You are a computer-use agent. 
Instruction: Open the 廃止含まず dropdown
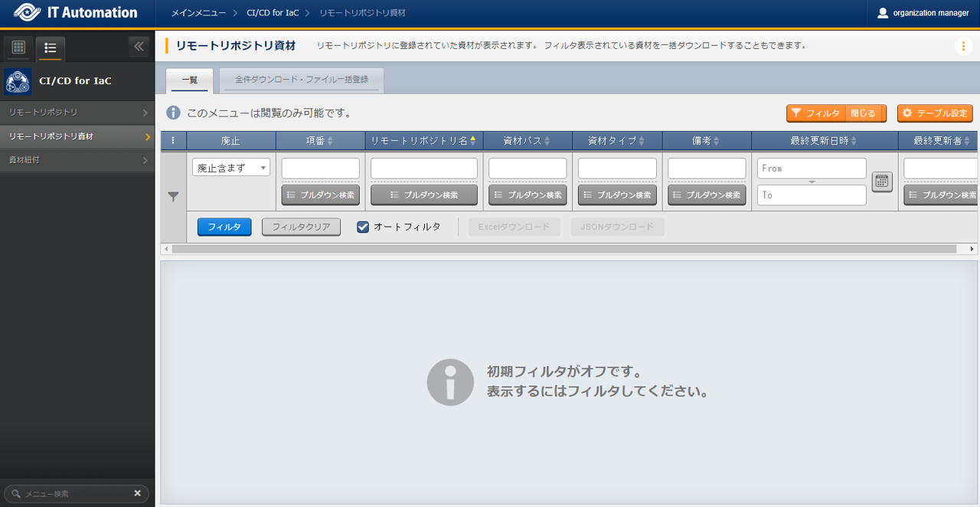230,168
